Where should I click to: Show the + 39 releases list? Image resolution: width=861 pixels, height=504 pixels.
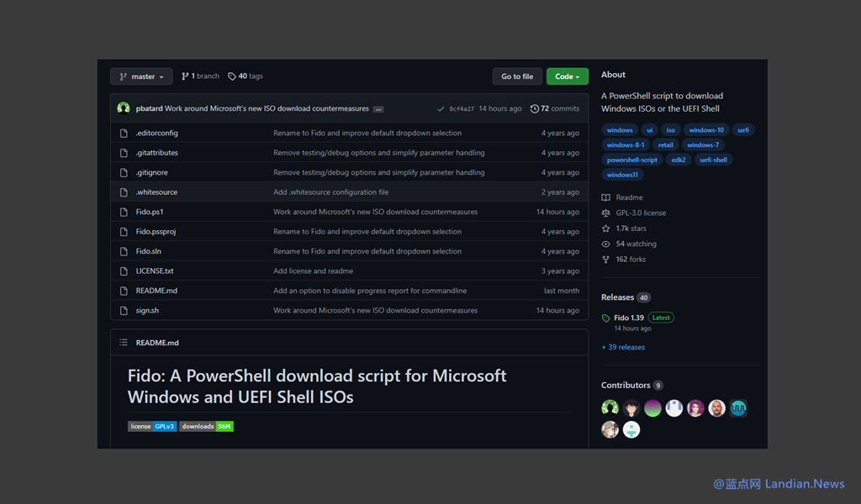click(623, 347)
